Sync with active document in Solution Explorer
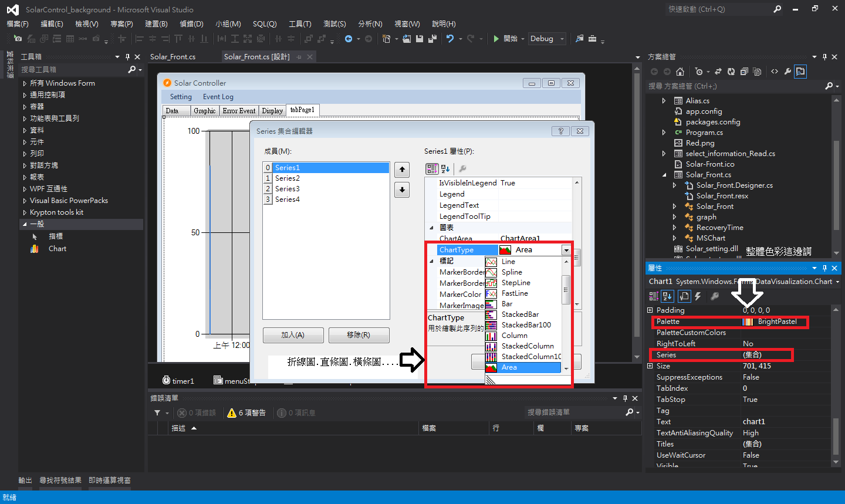Image resolution: width=845 pixels, height=504 pixels. [x=719, y=72]
